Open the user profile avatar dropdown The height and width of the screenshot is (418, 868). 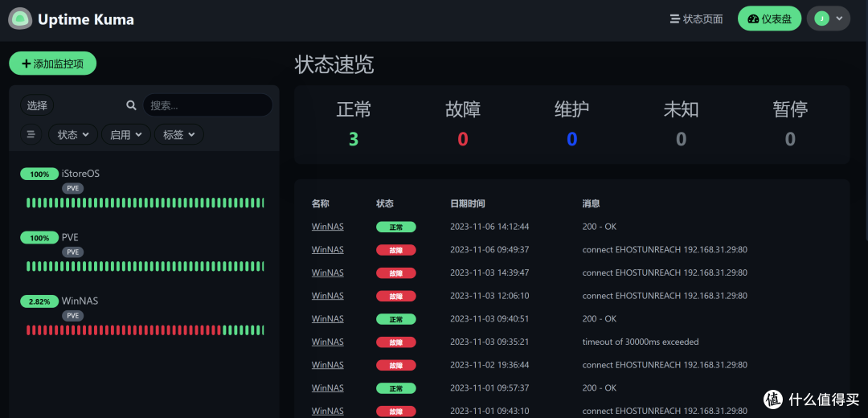[x=828, y=18]
